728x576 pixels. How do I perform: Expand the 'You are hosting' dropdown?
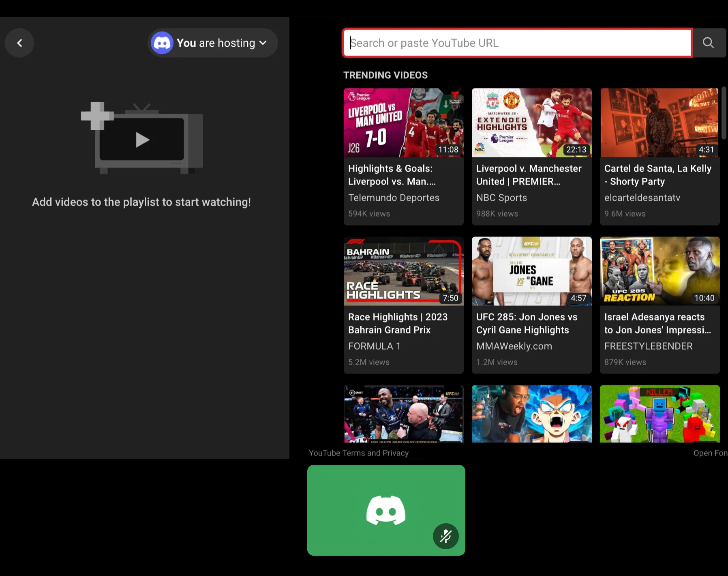[x=213, y=43]
